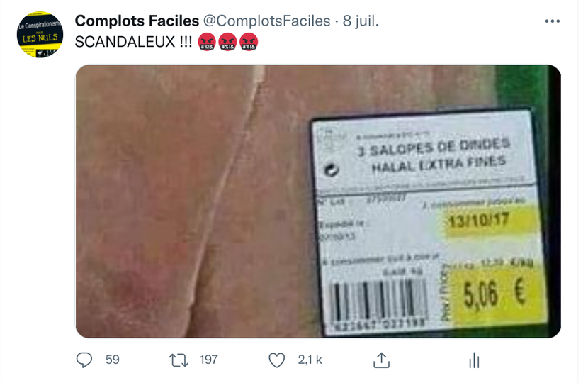Viewport: 588px width, 383px height.
Task: Open the share upload icon
Action: (381, 360)
